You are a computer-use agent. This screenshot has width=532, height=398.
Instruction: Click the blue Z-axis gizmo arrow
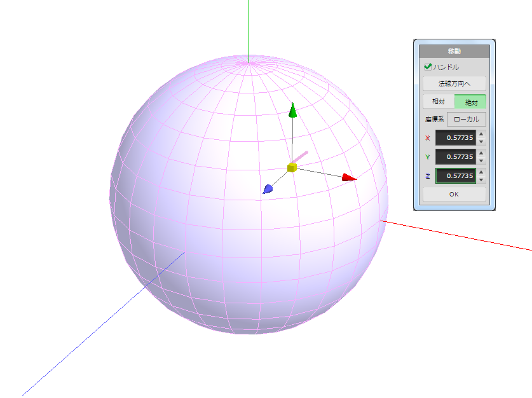click(268, 189)
